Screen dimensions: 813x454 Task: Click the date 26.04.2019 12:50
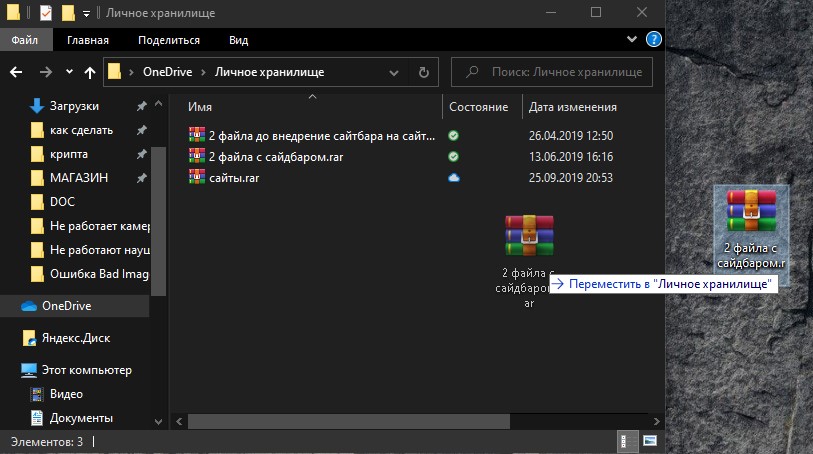tap(570, 136)
